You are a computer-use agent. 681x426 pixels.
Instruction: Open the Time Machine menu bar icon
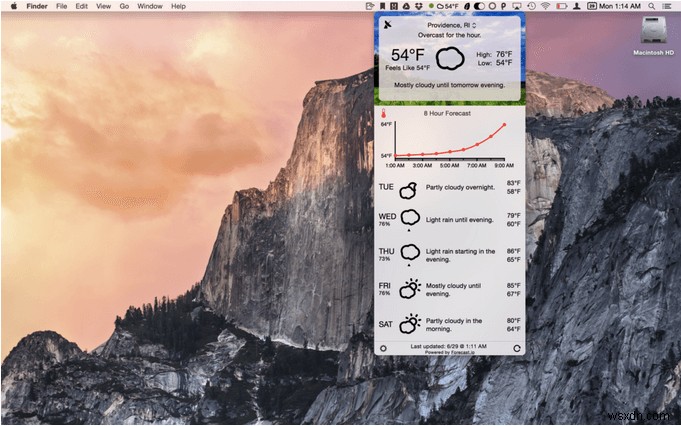(x=531, y=6)
